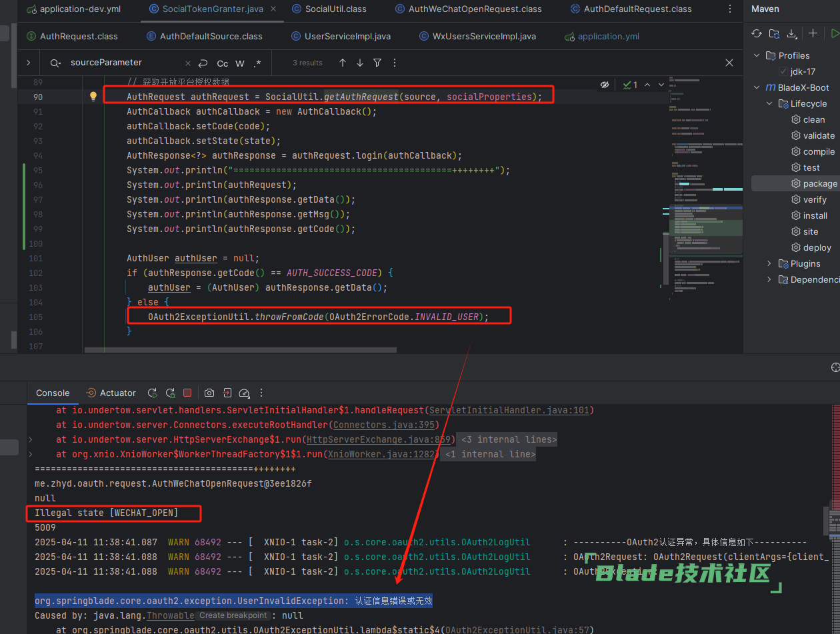Open inspection widget showing 1 typo
This screenshot has height=634, width=840.
[631, 85]
